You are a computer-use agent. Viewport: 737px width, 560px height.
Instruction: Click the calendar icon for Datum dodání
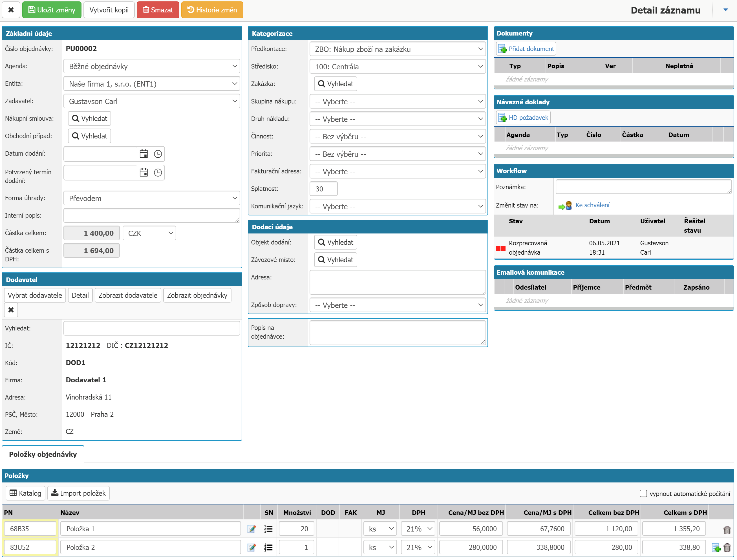pos(144,154)
